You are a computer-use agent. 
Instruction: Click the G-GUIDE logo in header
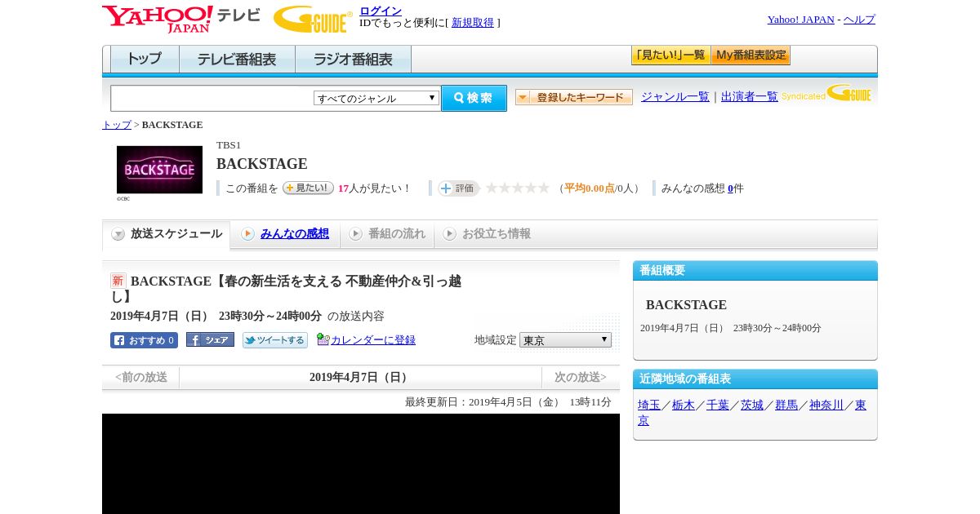tap(313, 19)
